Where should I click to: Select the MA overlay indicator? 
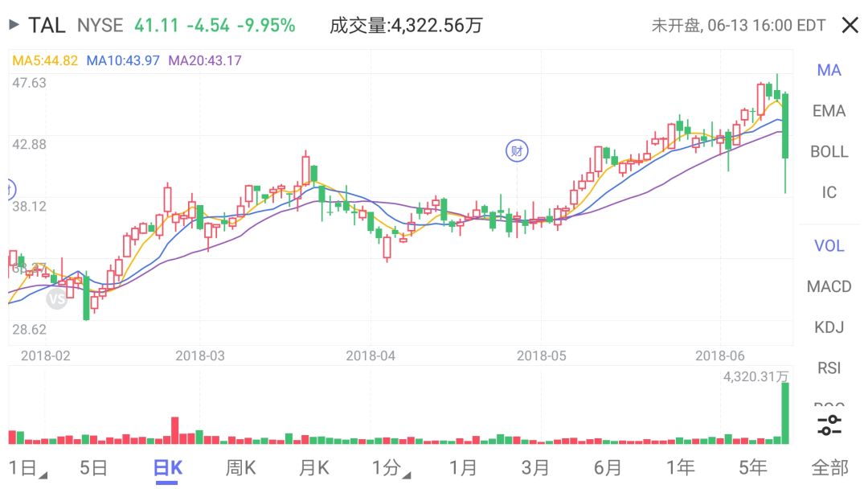[829, 70]
